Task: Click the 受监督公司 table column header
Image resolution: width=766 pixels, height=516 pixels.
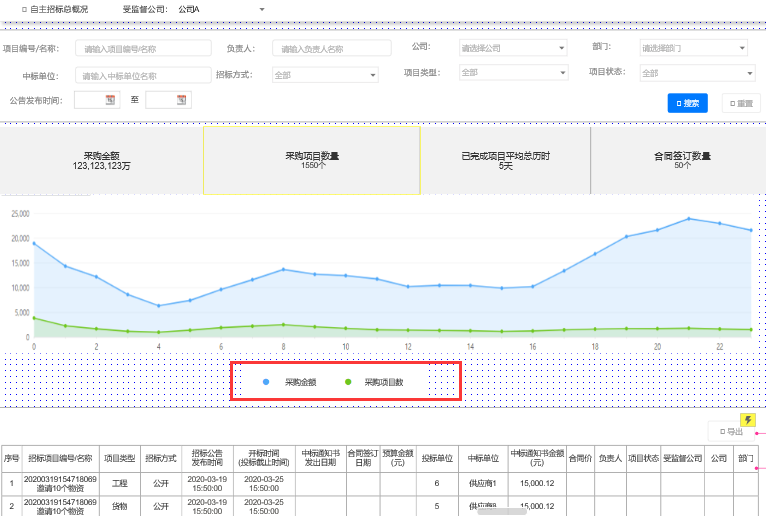Action: coord(682,458)
